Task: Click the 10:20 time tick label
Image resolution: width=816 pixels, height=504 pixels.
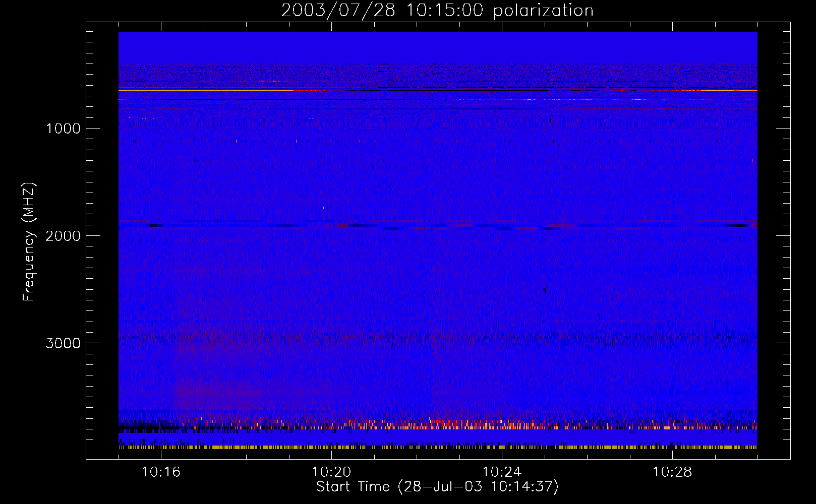Action: click(x=331, y=472)
